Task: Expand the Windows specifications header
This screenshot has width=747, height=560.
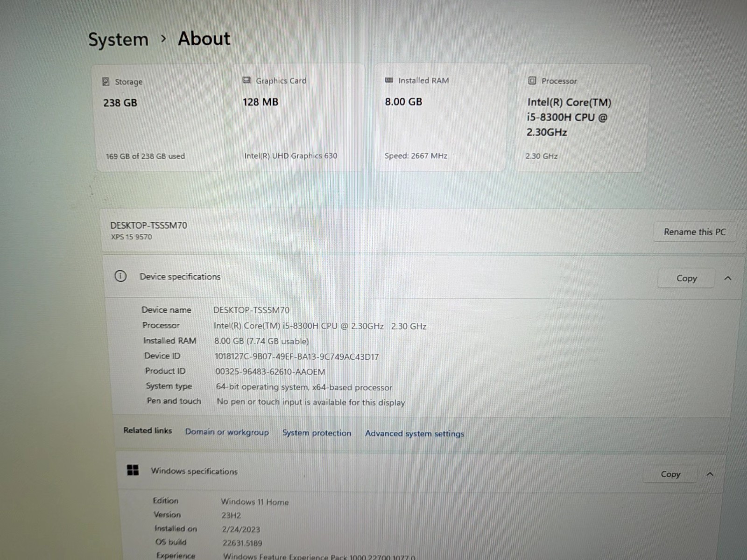Action: (420, 472)
